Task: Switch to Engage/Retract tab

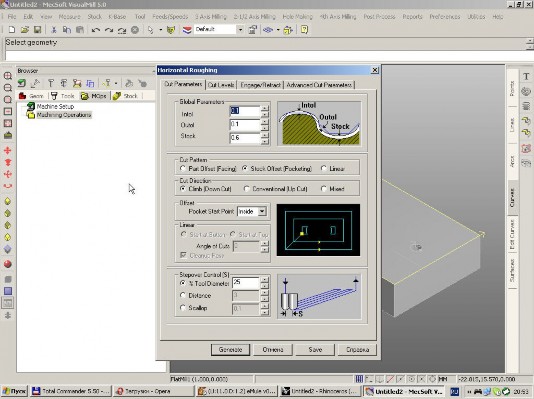Action: [x=261, y=85]
